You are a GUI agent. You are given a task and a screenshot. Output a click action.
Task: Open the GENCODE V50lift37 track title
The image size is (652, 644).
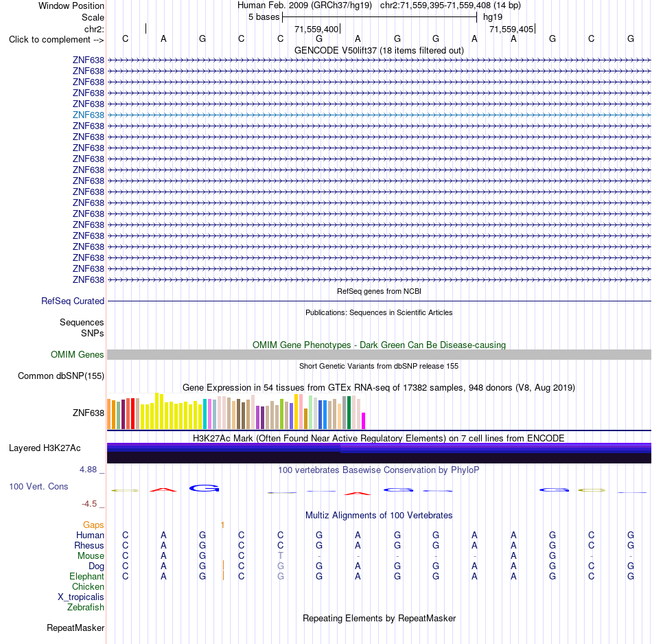click(379, 50)
